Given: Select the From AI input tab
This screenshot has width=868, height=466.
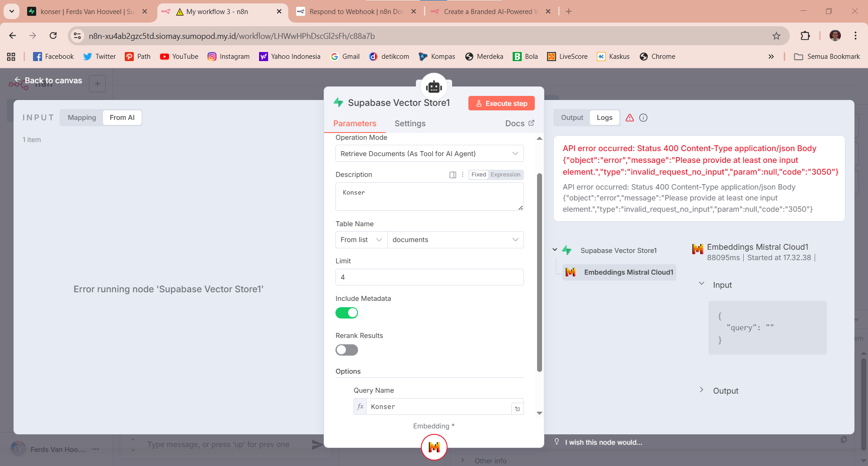Looking at the screenshot, I should coord(122,118).
